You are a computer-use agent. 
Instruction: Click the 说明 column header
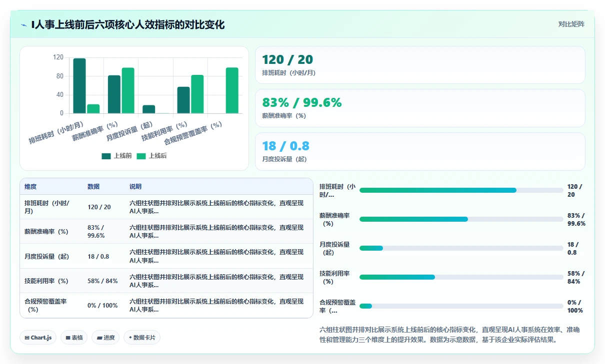[x=135, y=187]
